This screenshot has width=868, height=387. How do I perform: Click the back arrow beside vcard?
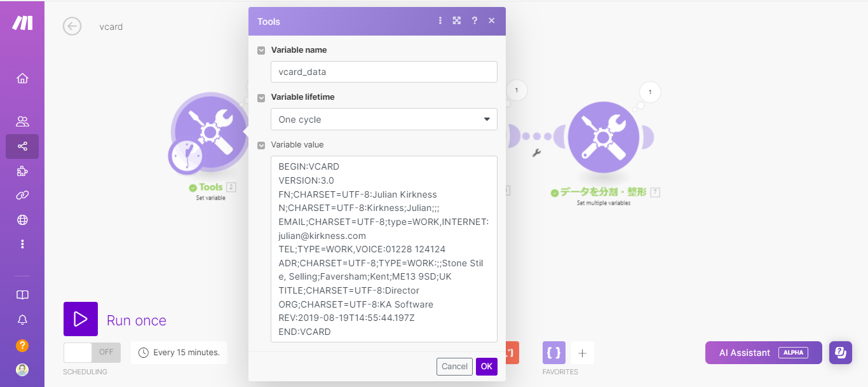72,26
